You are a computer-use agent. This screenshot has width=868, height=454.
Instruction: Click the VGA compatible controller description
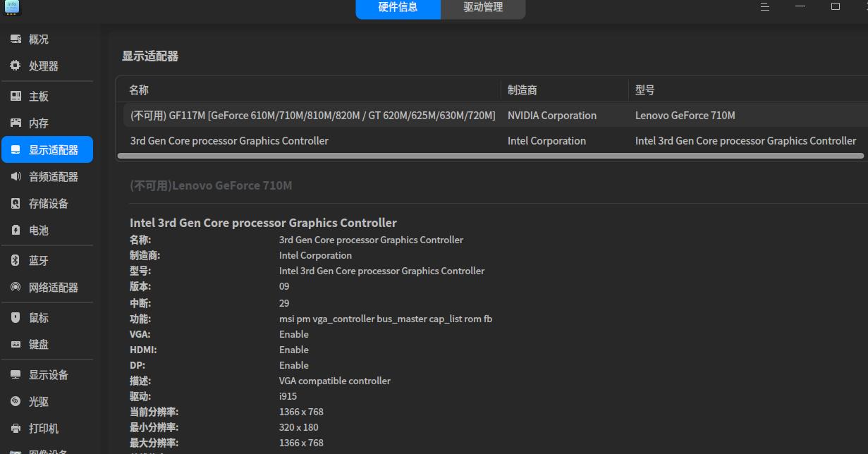(x=335, y=381)
